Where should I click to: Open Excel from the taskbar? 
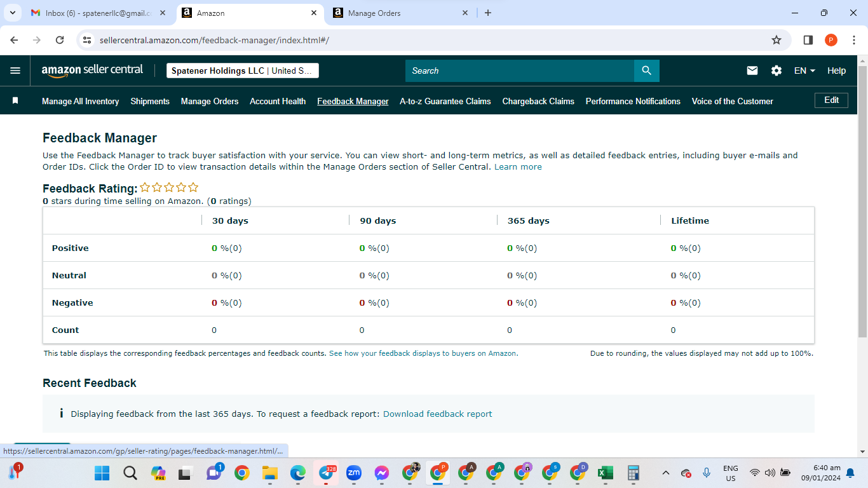(605, 473)
